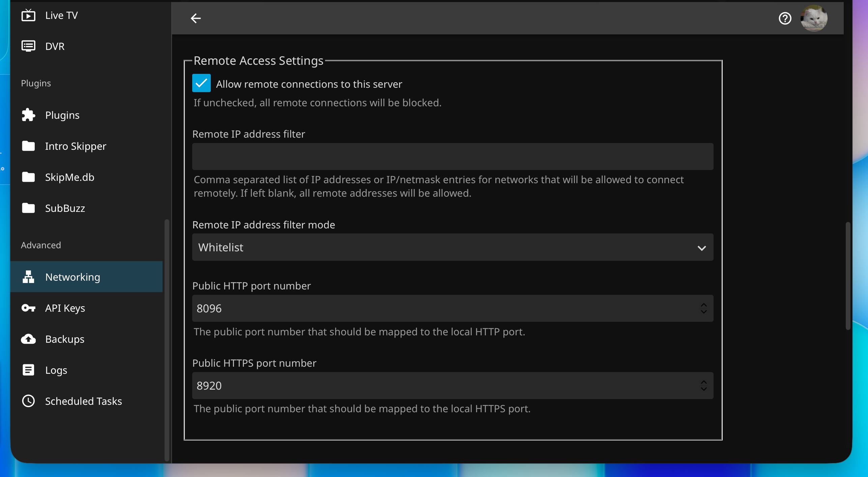Open the Scheduled Tasks page

pos(86,401)
